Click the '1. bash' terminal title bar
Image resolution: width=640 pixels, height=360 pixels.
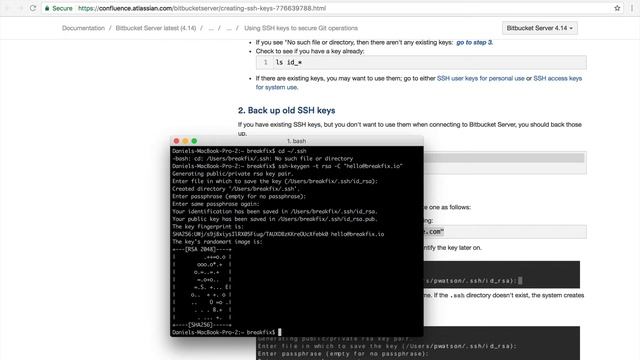tap(297, 141)
